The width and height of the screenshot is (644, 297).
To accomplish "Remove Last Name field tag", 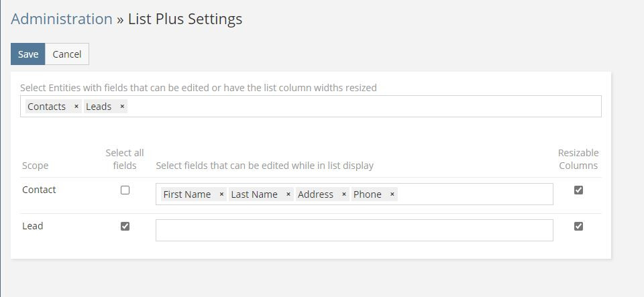I will pos(288,194).
